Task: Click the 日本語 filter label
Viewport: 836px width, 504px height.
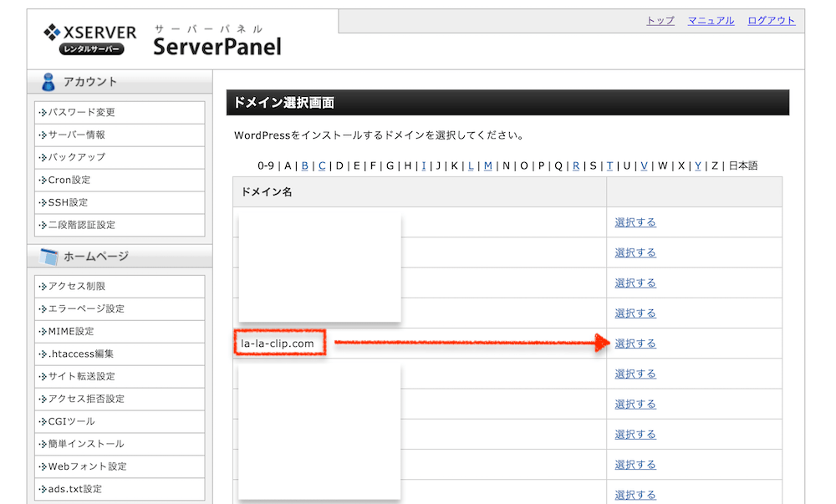Action: point(743,165)
